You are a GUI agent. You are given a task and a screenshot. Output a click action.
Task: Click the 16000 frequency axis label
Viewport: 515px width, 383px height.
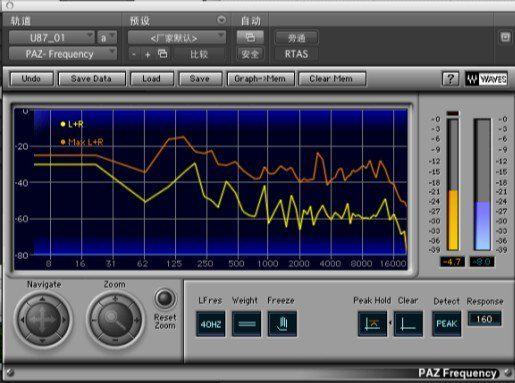pos(393,264)
